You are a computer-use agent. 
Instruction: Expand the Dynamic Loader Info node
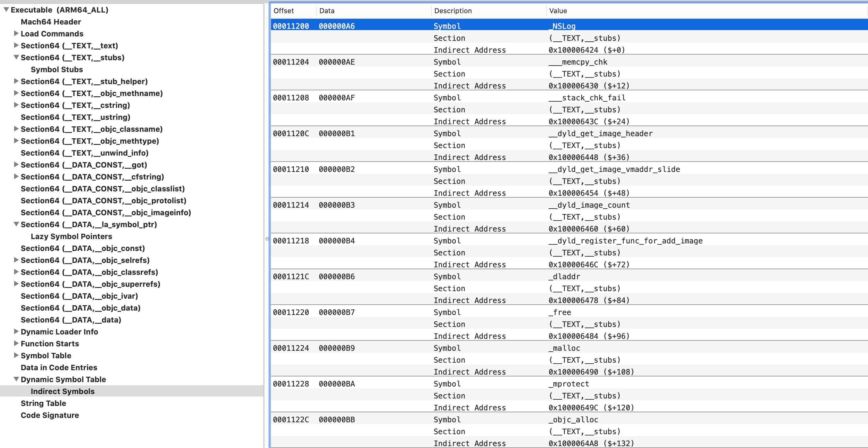[x=16, y=332]
